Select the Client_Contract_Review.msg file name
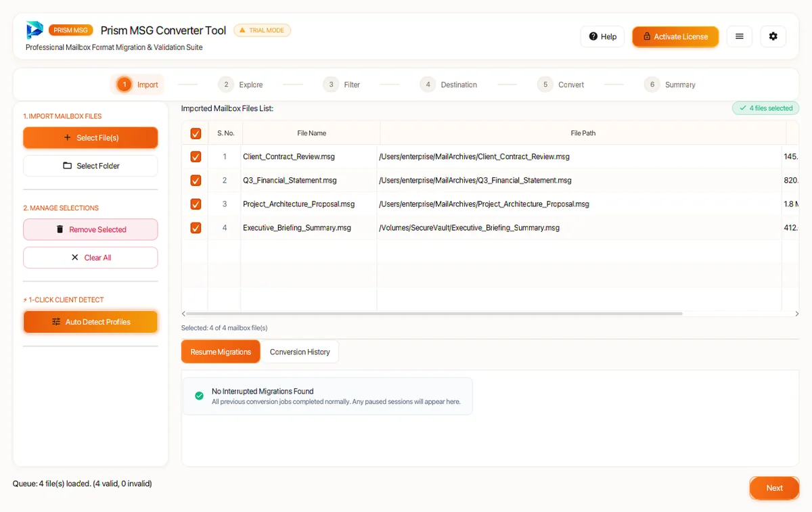Image resolution: width=812 pixels, height=512 pixels. coord(289,157)
